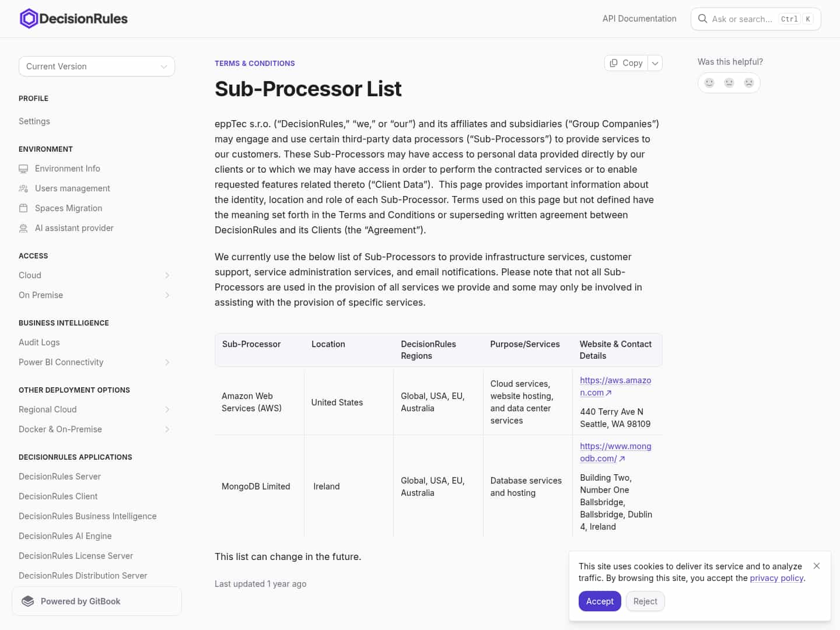Open the Copy options dropdown arrow

(x=655, y=63)
